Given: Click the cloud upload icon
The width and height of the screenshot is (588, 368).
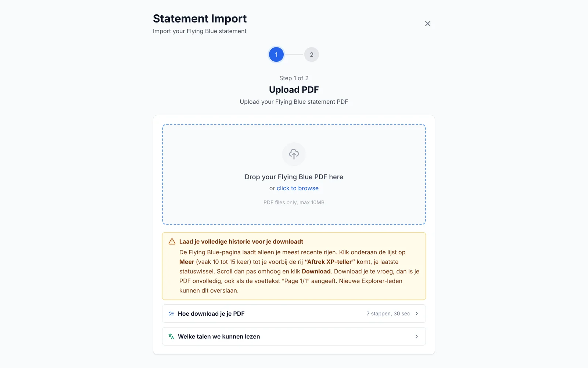Looking at the screenshot, I should 294,154.
